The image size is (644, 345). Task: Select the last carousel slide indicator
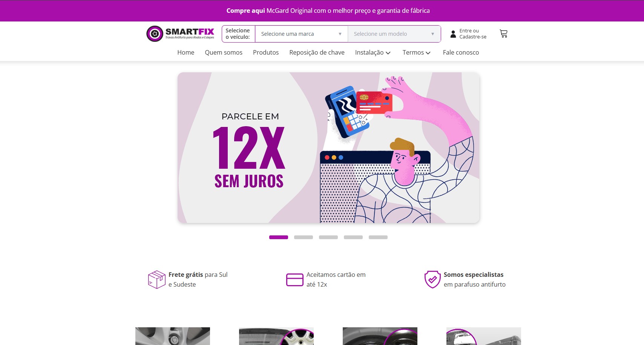tap(378, 237)
